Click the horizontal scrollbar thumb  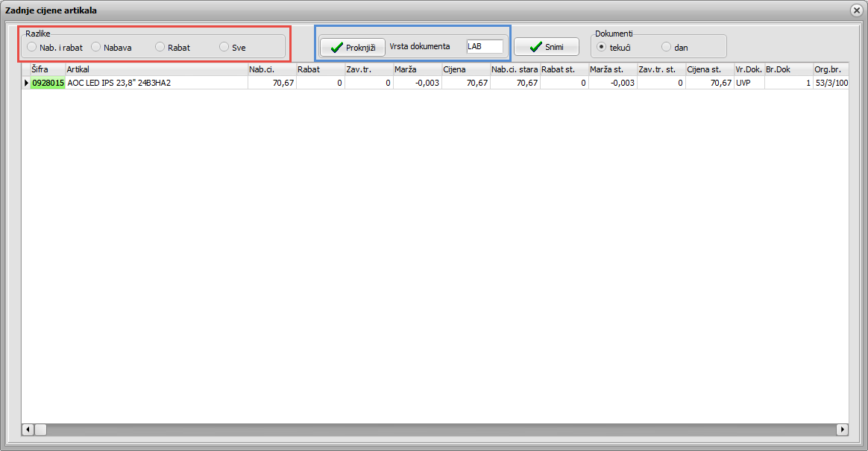(40, 429)
